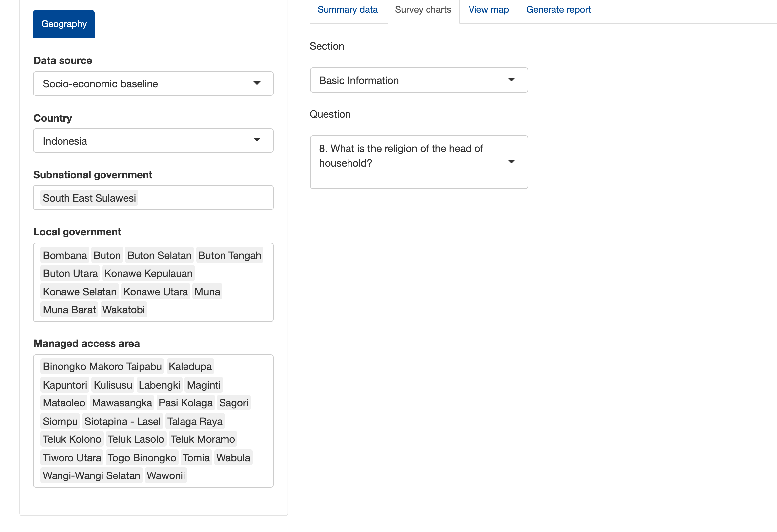
Task: Expand the Section dropdown showing Basic Information
Action: click(419, 80)
